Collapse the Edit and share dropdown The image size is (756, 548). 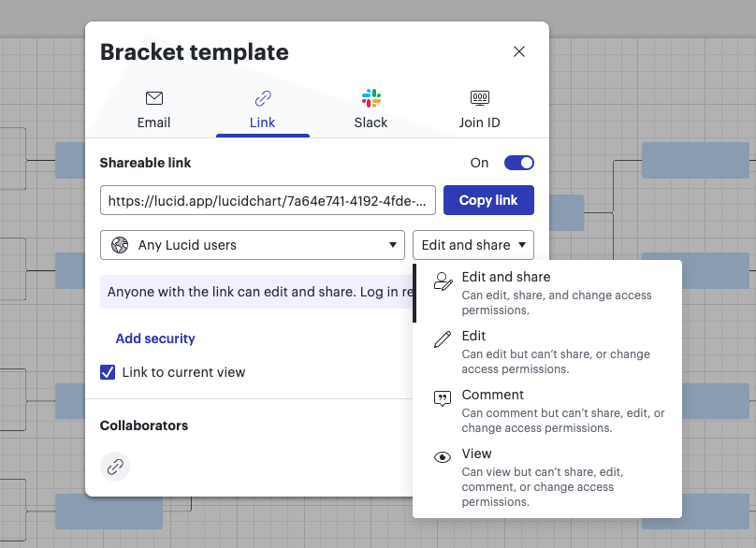click(x=473, y=245)
